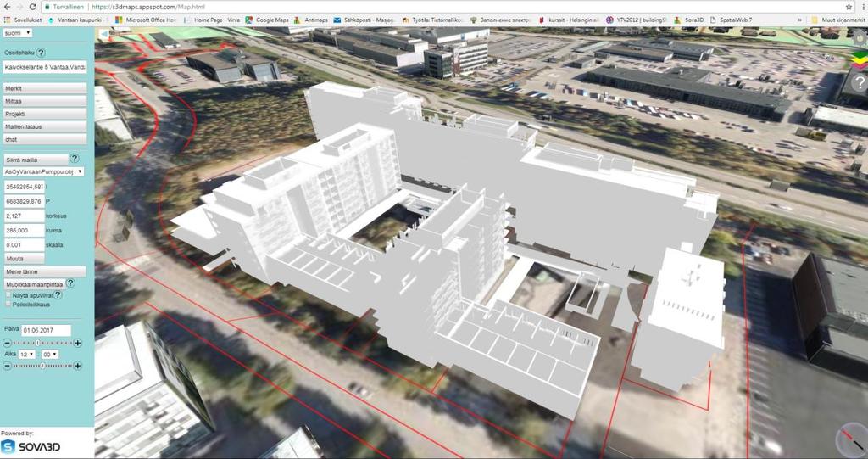Click the minus icon of the time slider
868x459 pixels.
7,366
